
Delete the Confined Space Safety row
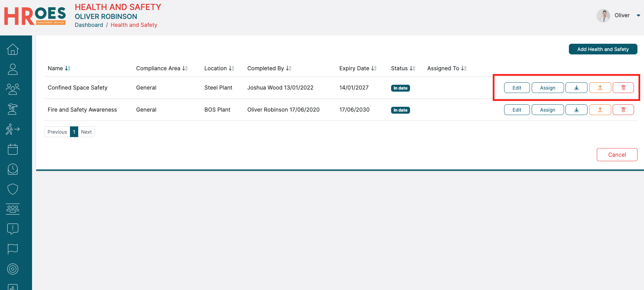[x=623, y=88]
